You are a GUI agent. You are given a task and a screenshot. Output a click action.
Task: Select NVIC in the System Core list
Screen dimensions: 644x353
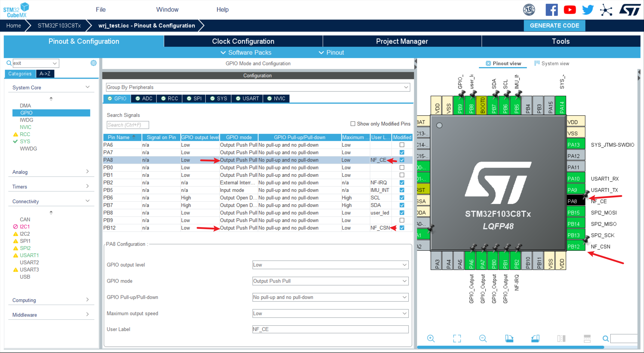(25, 127)
